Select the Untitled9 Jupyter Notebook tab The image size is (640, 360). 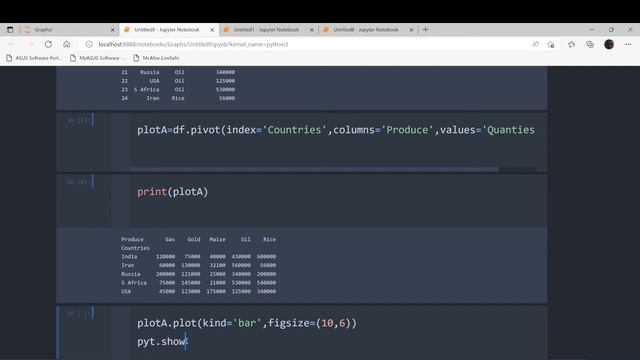(x=169, y=29)
